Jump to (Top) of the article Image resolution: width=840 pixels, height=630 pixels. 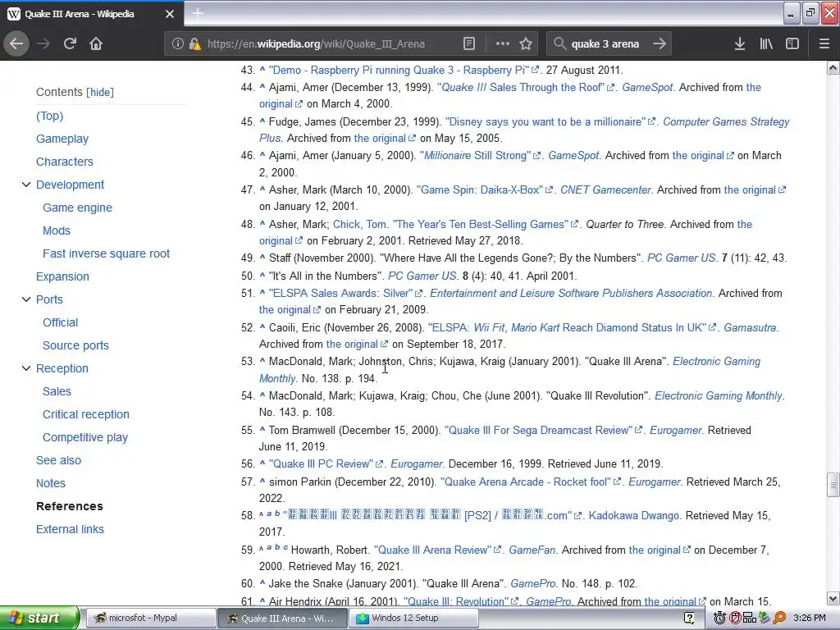tap(49, 116)
